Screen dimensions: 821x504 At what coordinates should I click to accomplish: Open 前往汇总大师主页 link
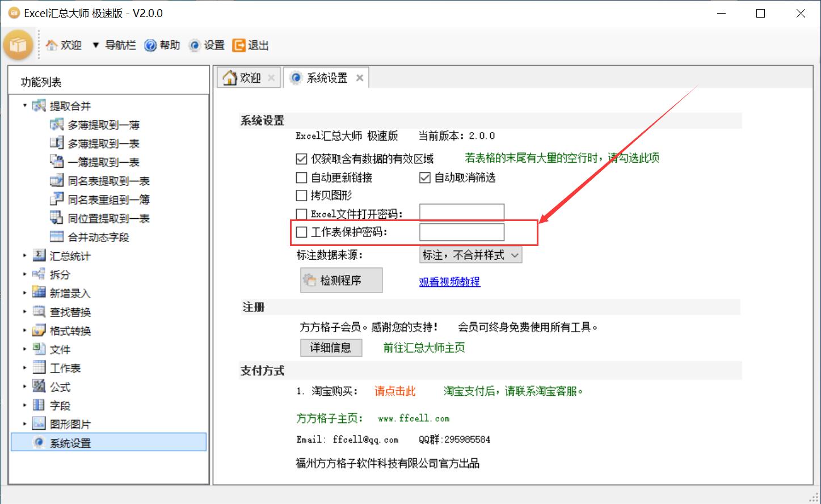(x=424, y=348)
